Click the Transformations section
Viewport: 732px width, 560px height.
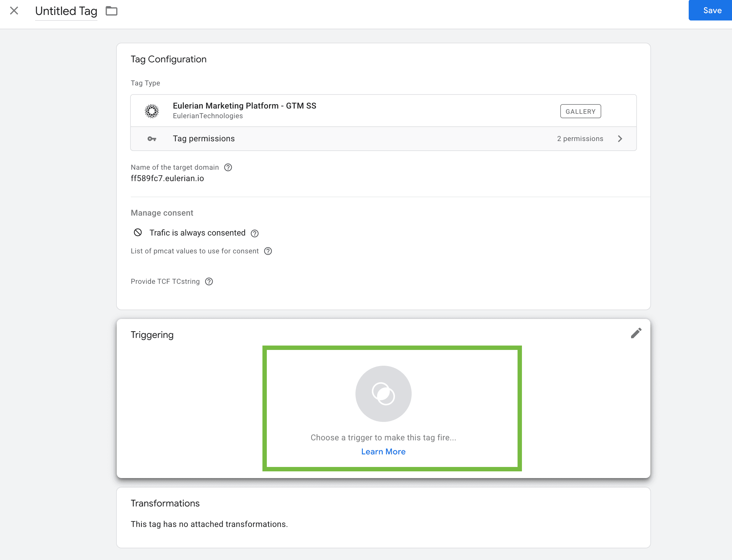click(x=383, y=517)
